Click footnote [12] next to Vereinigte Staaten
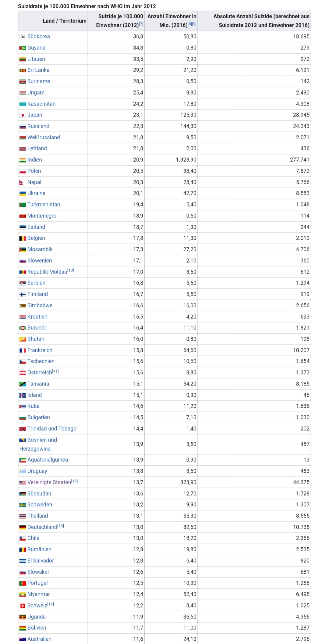The width and height of the screenshot is (329, 644). (x=75, y=481)
